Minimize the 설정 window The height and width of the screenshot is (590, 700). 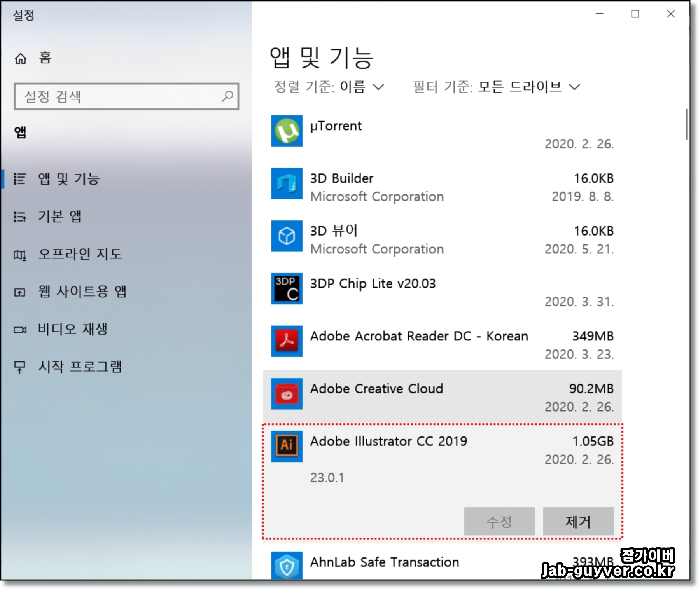(x=600, y=14)
